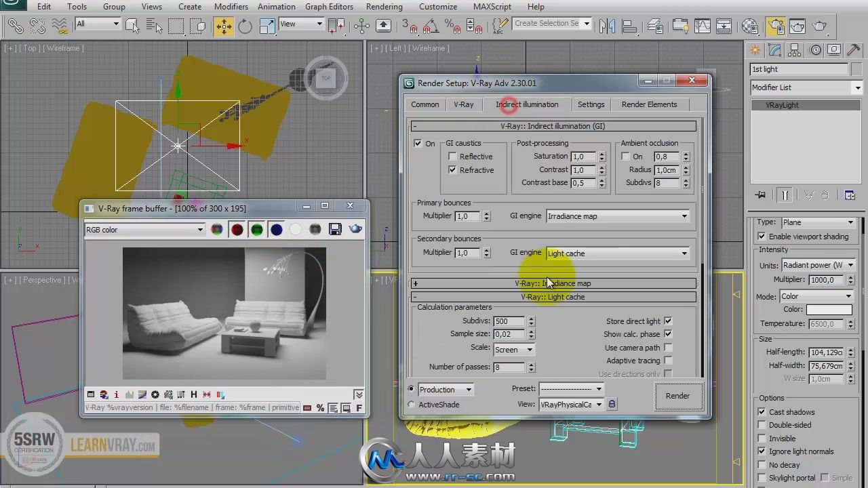This screenshot has height=488, width=868.
Task: Switch to Hierarchy command panel tab
Action: (795, 50)
